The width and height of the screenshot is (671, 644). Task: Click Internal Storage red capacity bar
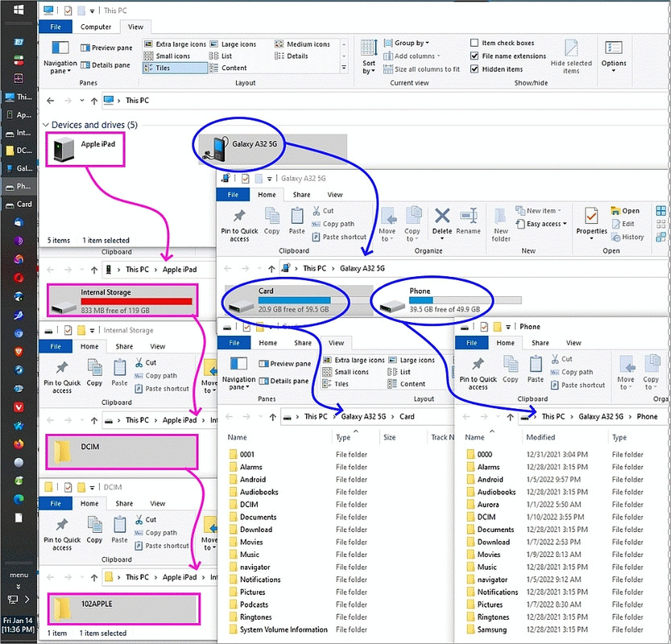click(x=136, y=302)
